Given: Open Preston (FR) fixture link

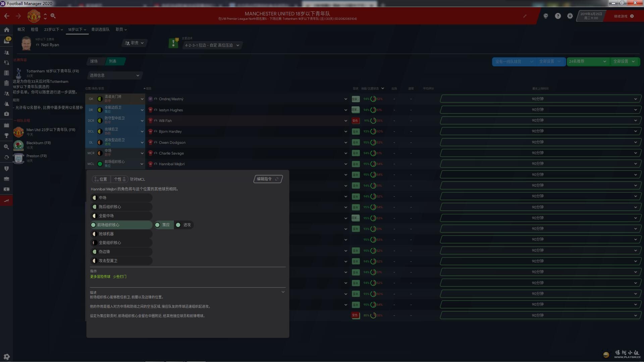Looking at the screenshot, I should pyautogui.click(x=37, y=156).
